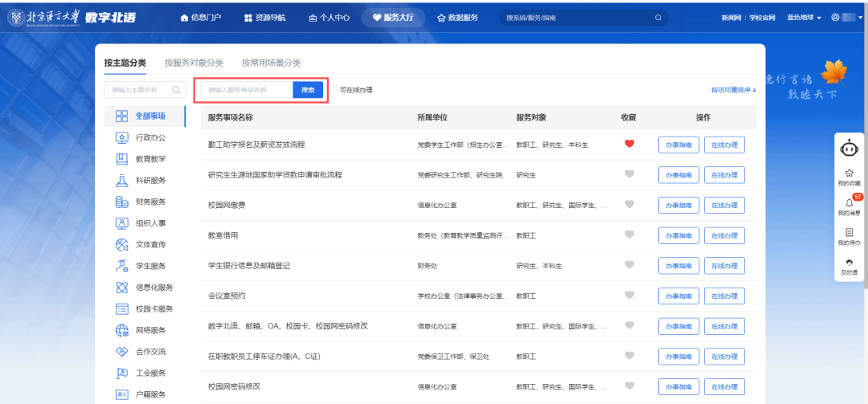Click the magnifier icon in top search bar
The image size is (868, 404).
[x=657, y=18]
